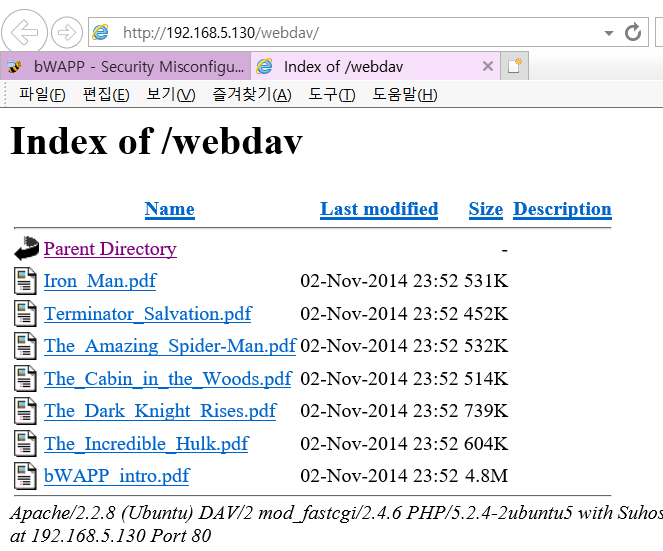Click the bee icon on the bWAPP tab

tap(15, 66)
